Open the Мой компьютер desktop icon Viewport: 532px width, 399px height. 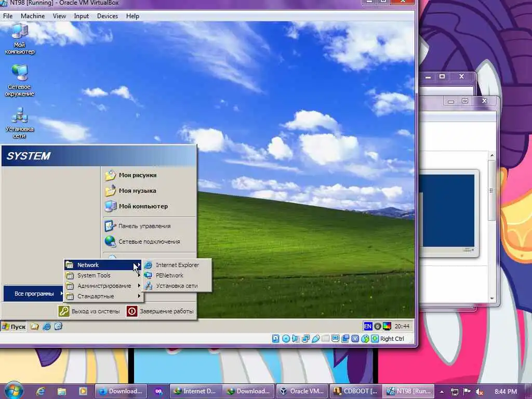coord(20,38)
